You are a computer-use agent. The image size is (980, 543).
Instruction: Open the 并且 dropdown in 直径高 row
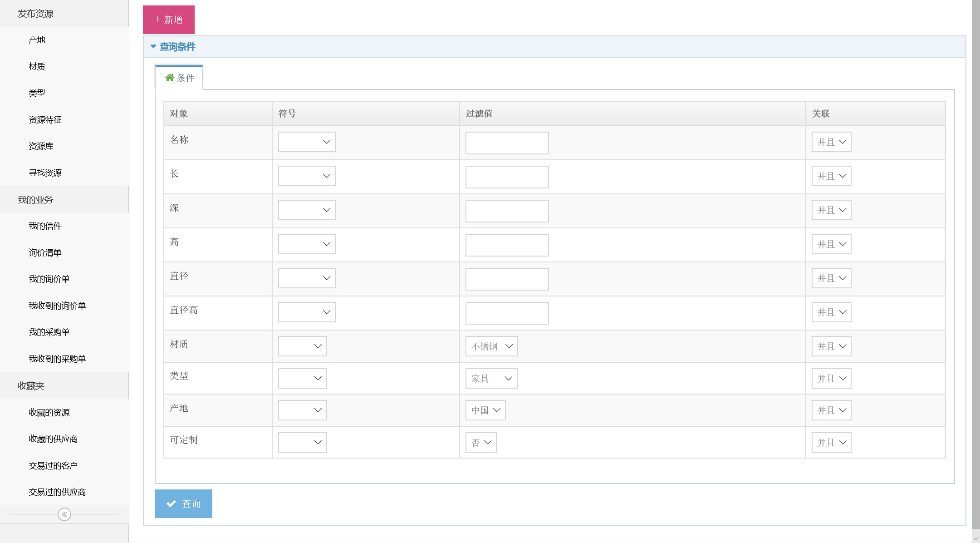click(x=832, y=312)
